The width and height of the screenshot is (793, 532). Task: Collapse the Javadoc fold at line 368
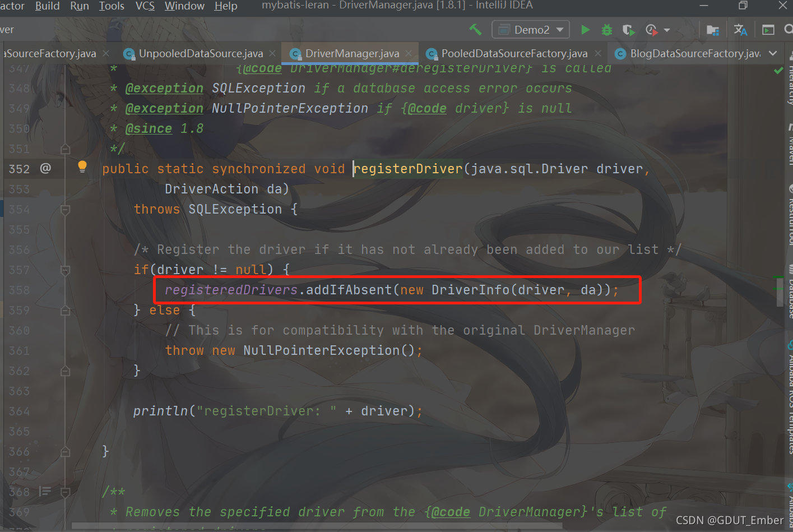(65, 492)
